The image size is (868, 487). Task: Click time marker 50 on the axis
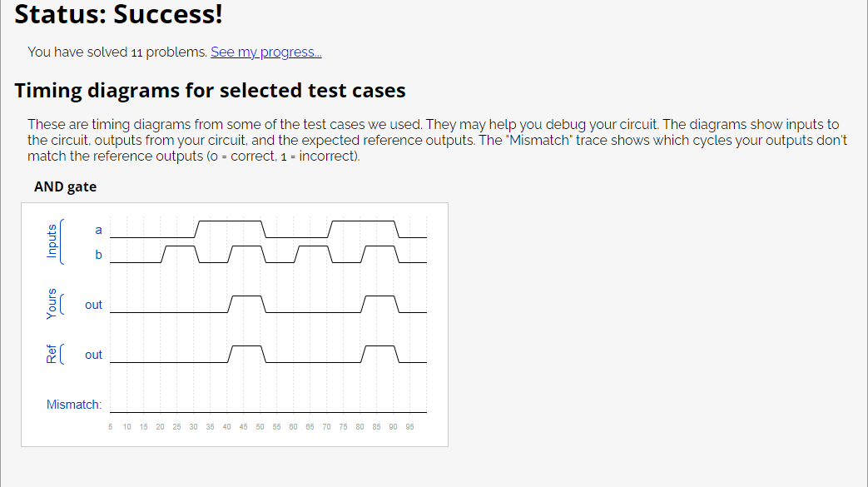tap(260, 427)
